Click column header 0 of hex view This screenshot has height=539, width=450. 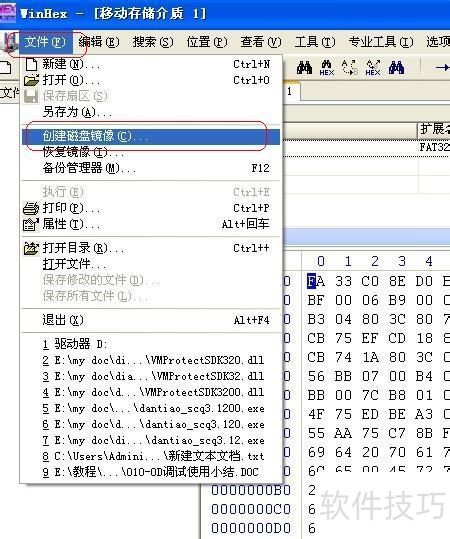(x=321, y=262)
